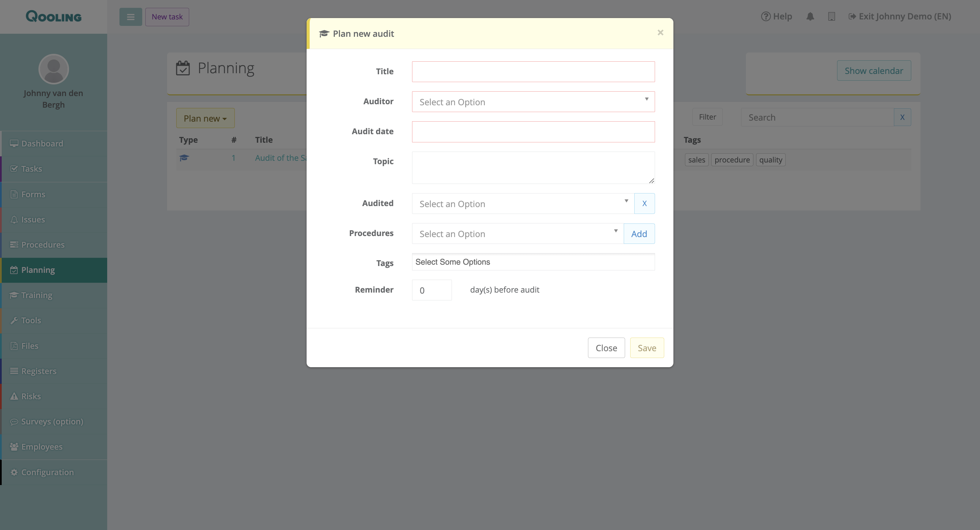
Task: Open Configuration sidebar item
Action: pos(47,472)
